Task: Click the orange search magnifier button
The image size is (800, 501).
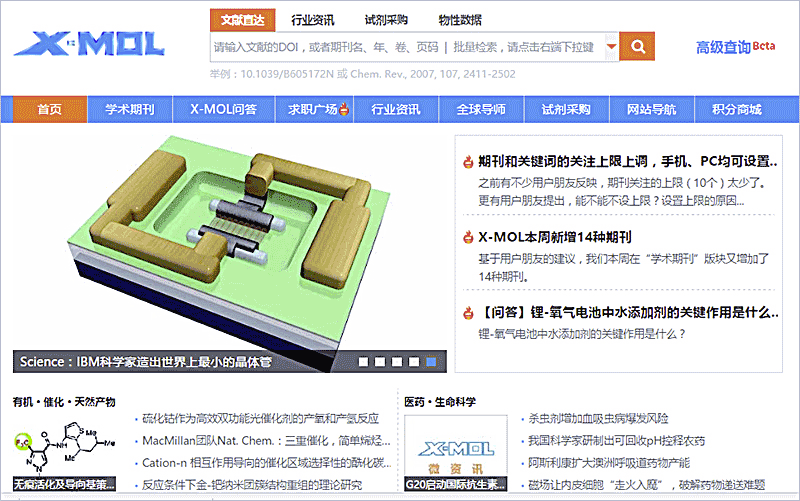Action: coord(636,46)
